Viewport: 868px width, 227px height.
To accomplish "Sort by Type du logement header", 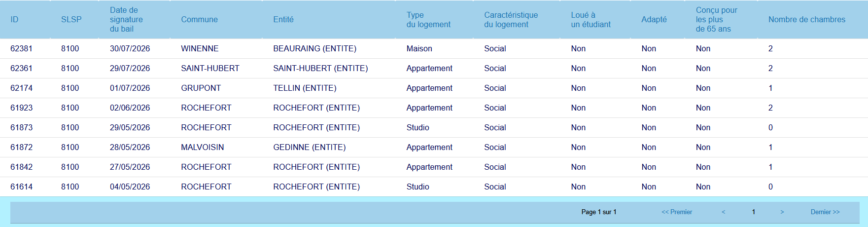I will pos(428,20).
